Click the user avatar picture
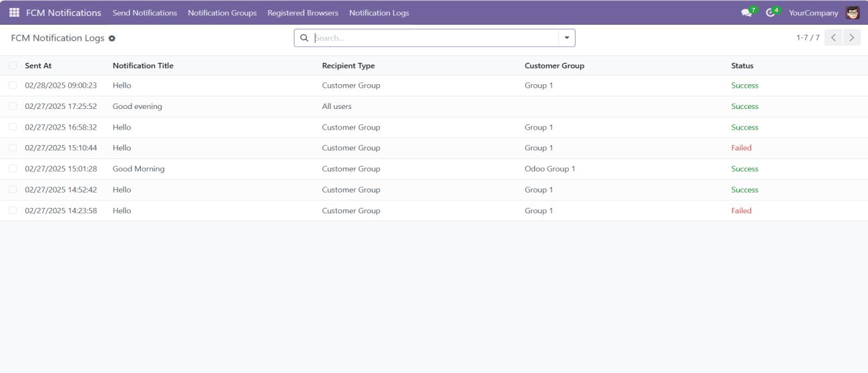This screenshot has width=868, height=373. [x=853, y=13]
